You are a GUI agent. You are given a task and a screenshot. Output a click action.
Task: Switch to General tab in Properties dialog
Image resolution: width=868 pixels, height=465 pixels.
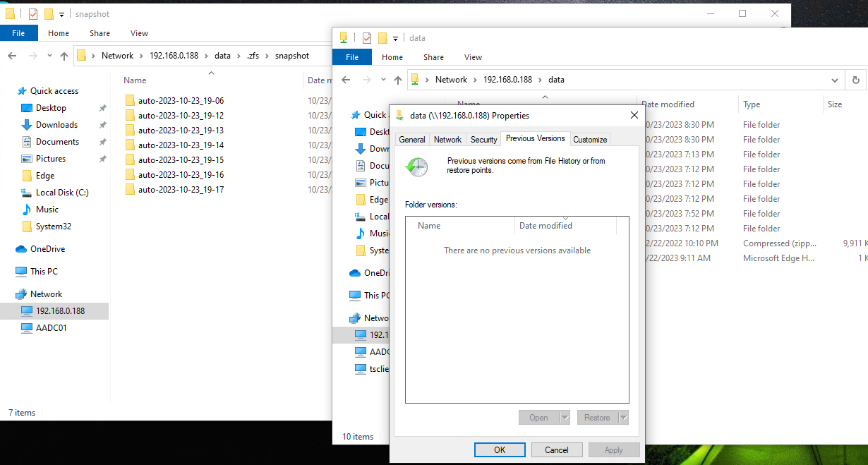pos(412,140)
